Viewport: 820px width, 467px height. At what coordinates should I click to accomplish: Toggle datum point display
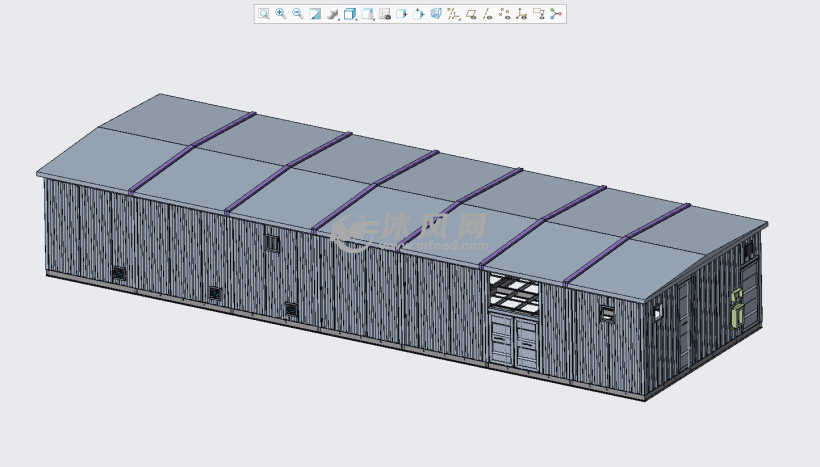coord(504,14)
